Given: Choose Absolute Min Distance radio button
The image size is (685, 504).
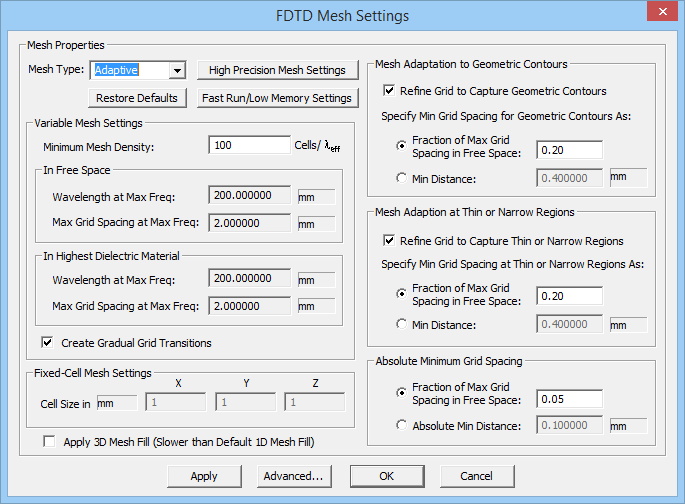Looking at the screenshot, I should (402, 425).
